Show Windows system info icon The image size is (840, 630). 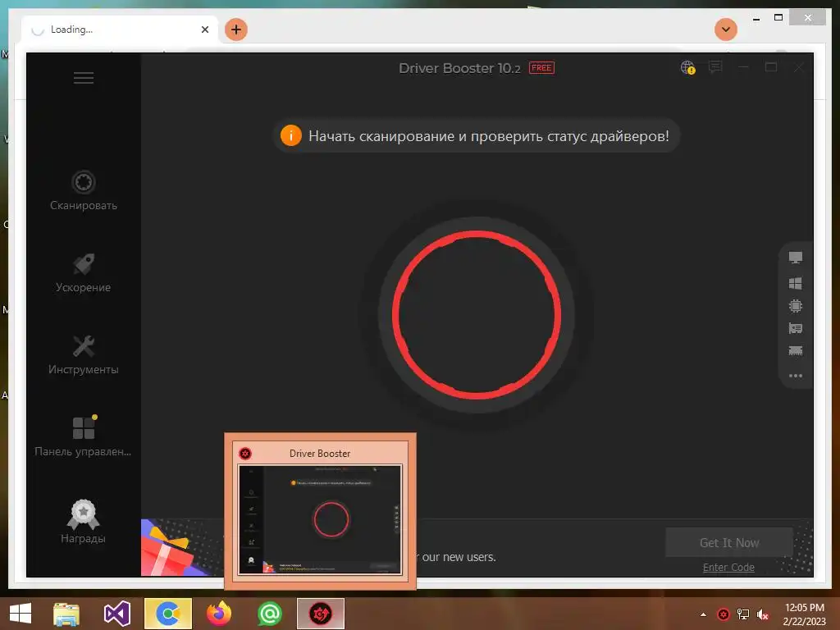796,283
